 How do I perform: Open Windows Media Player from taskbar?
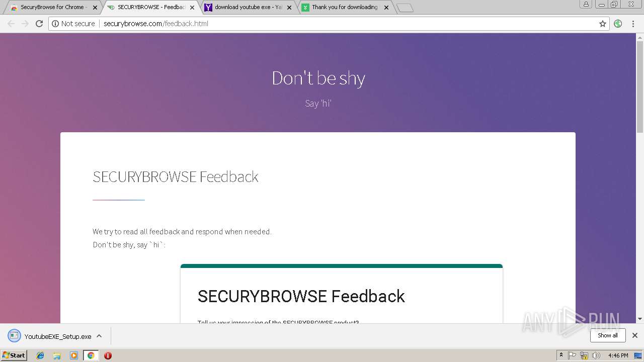click(74, 355)
